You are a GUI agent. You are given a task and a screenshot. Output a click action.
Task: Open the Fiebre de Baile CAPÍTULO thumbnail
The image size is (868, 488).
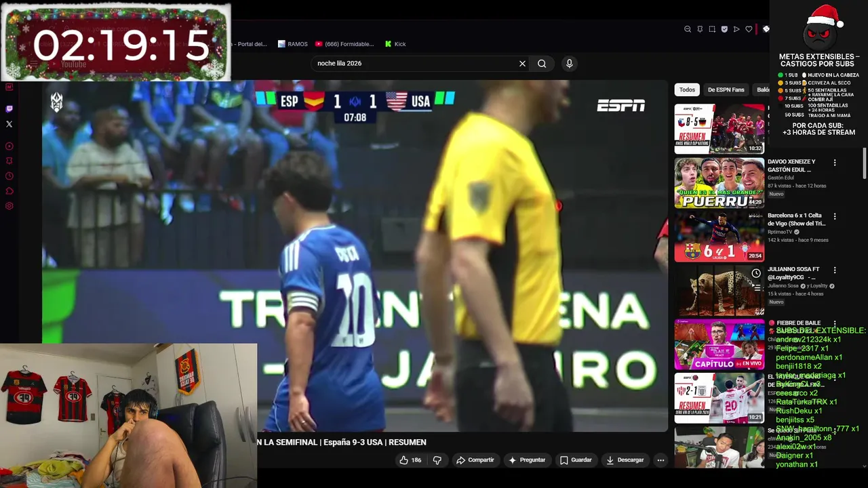coord(719,344)
